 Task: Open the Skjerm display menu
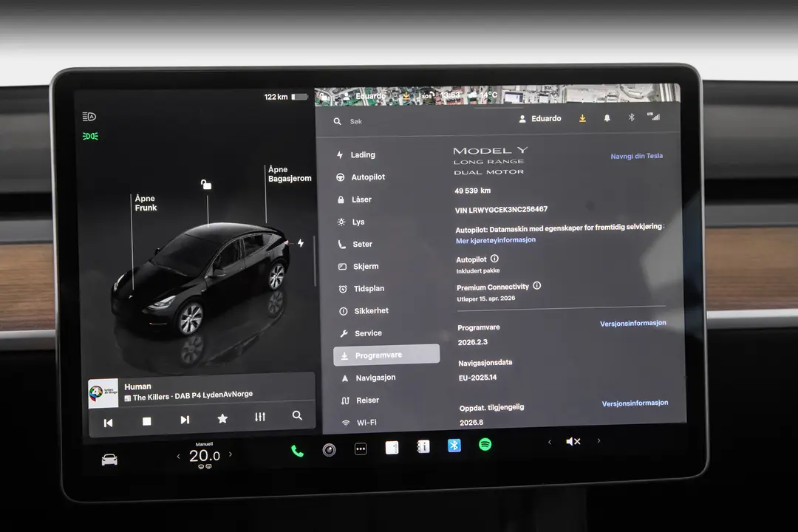click(x=358, y=266)
